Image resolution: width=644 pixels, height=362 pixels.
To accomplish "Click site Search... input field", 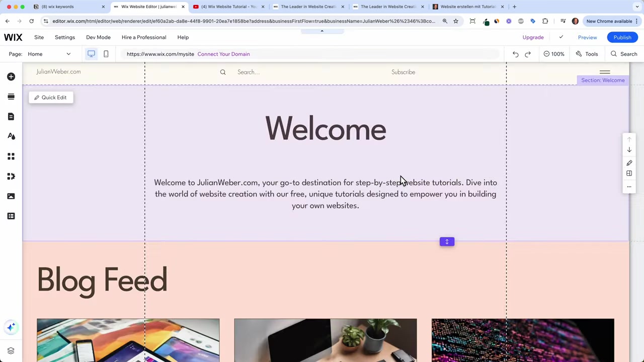I will [249, 72].
